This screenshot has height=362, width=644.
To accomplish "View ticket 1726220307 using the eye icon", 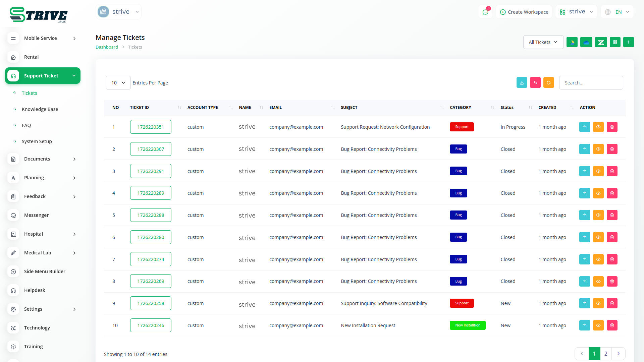I will tap(598, 149).
